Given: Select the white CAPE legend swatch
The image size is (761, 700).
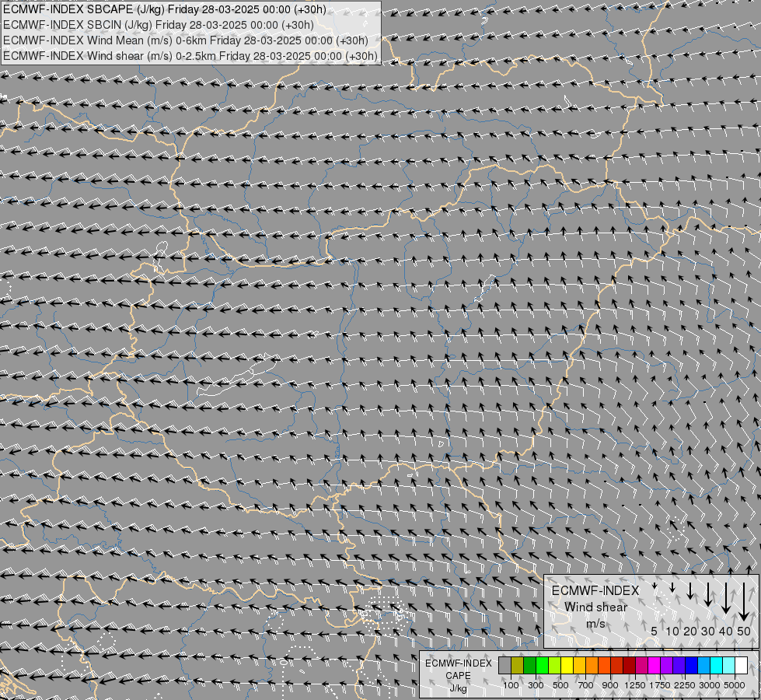Looking at the screenshot, I should 741,665.
